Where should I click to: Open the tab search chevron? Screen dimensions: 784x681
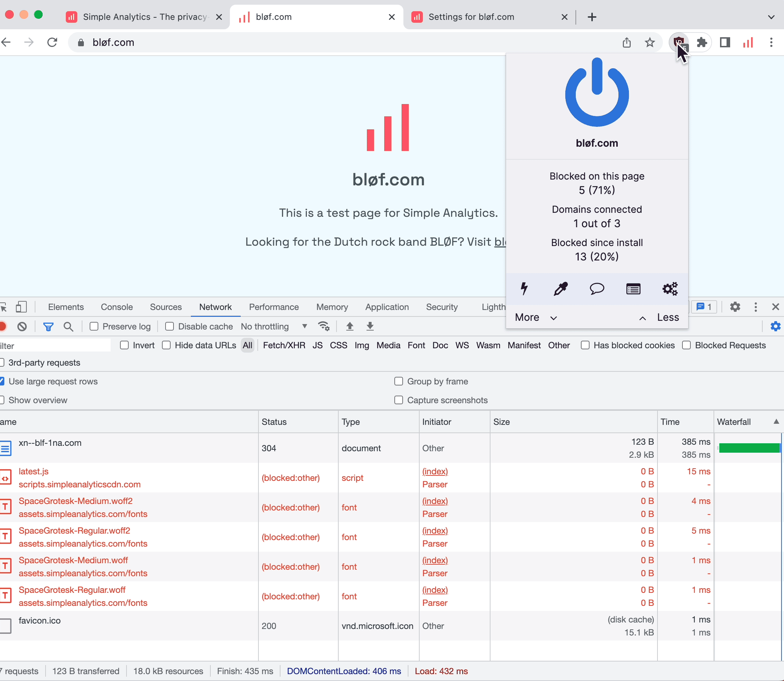771,17
